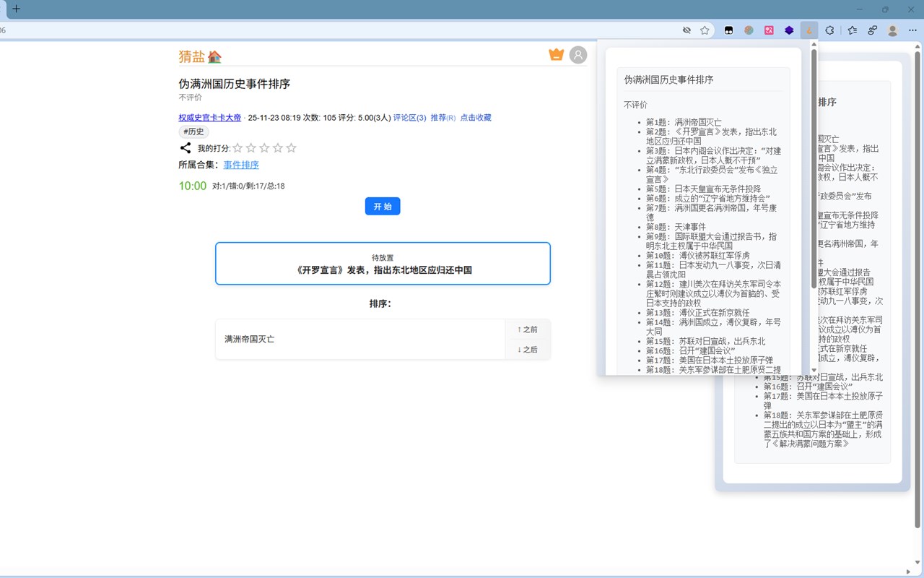Open the 评论区(3) comments link
The height and width of the screenshot is (578, 924).
pyautogui.click(x=409, y=118)
